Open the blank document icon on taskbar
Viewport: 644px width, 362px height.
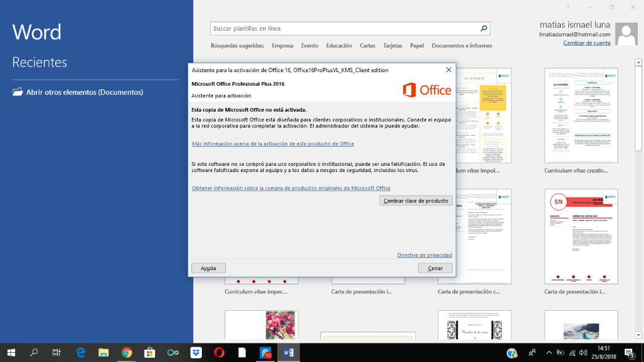pos(242,353)
